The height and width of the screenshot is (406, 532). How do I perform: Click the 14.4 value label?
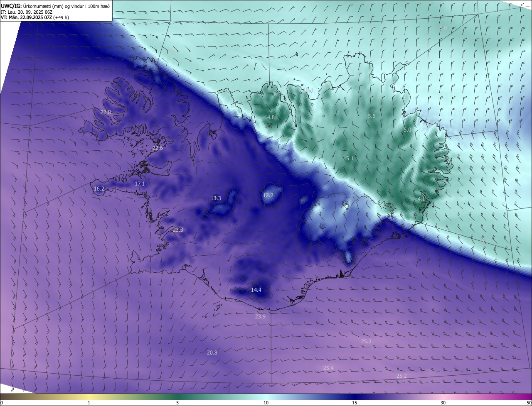pos(256,290)
